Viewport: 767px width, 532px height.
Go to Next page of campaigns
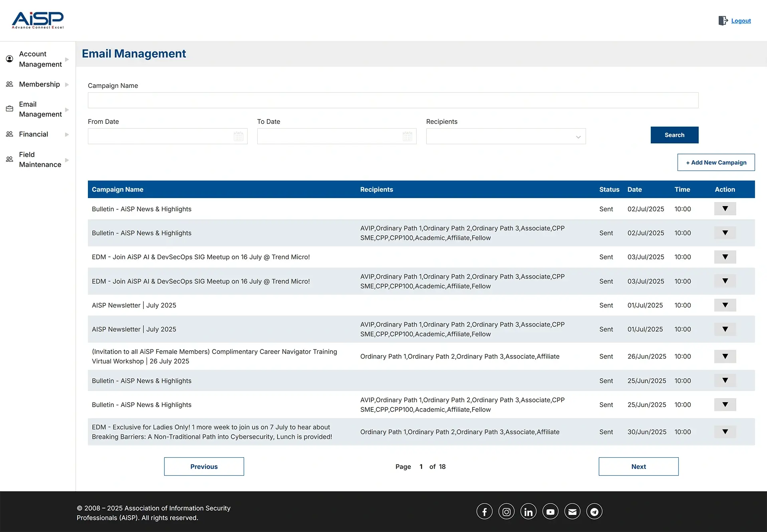pos(638,466)
